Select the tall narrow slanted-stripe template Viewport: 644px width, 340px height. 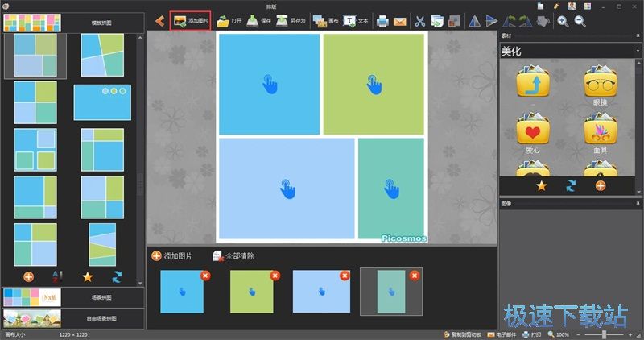102,245
